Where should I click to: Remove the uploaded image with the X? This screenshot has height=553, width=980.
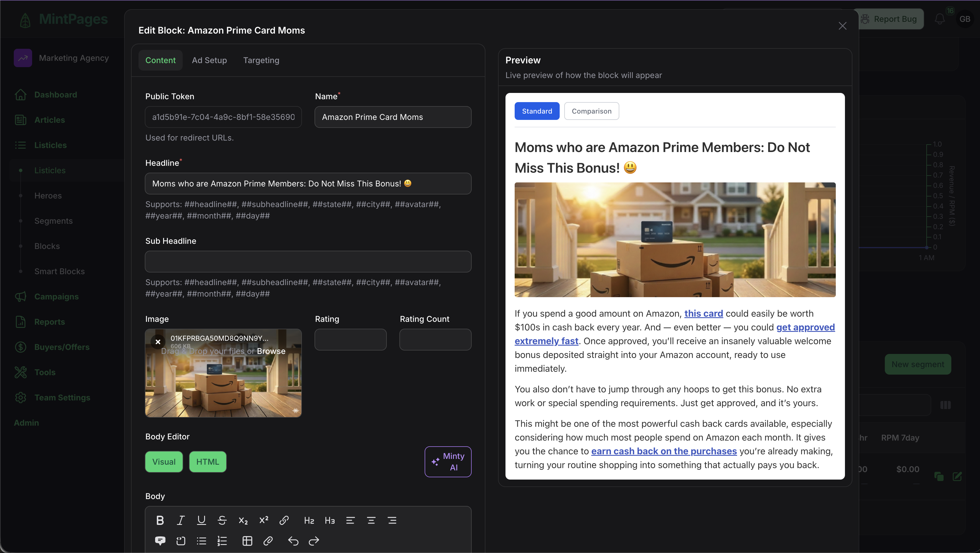158,342
